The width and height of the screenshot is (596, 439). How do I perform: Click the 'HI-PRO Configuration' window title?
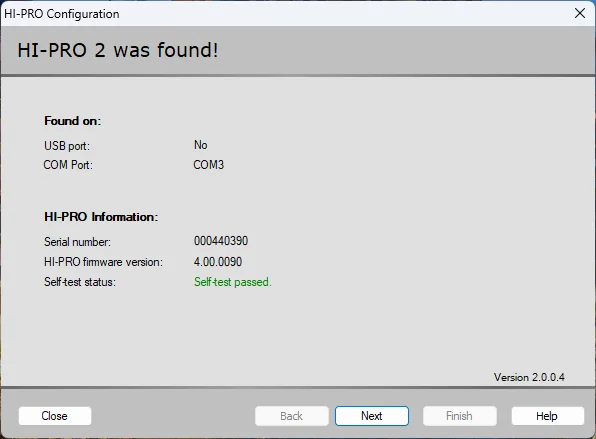[x=62, y=14]
